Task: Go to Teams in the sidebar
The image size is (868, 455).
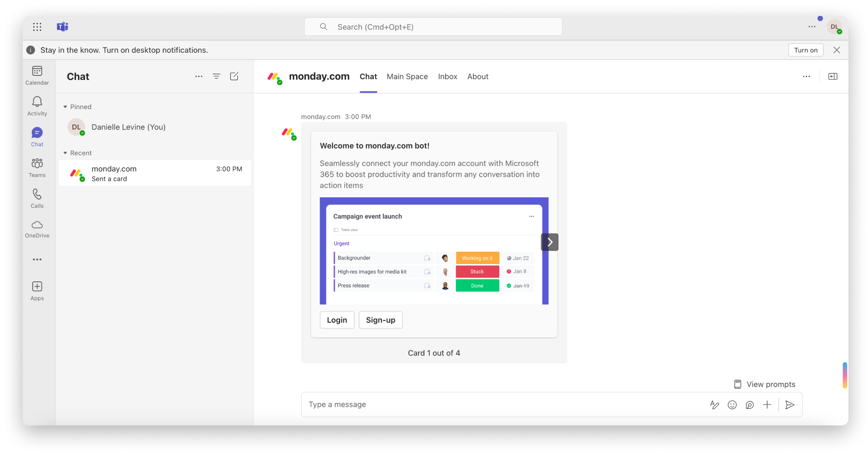Action: (37, 168)
